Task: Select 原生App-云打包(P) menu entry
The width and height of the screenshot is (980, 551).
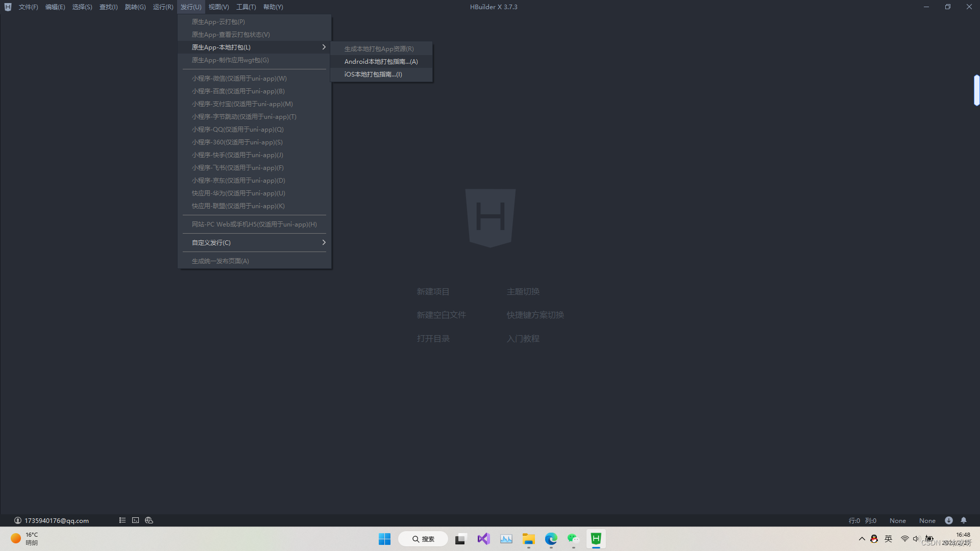Action: (x=254, y=22)
